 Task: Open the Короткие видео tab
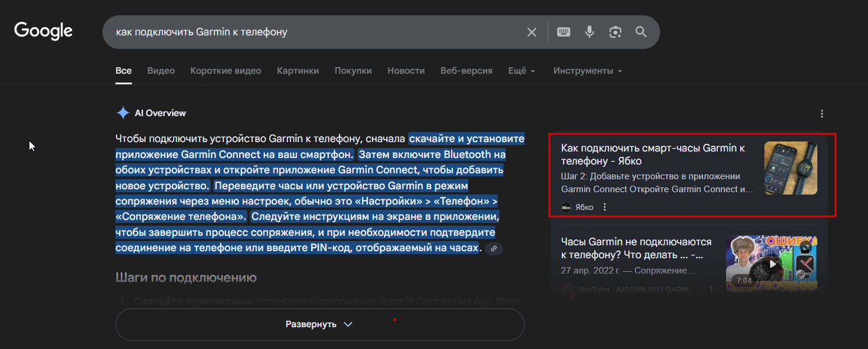coord(226,71)
